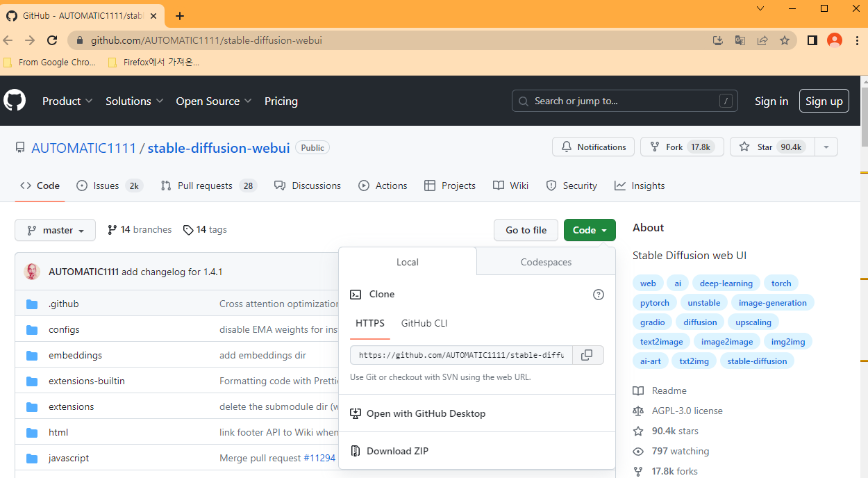This screenshot has height=478, width=868.
Task: Open the Star lists dropdown arrow
Action: [x=826, y=147]
